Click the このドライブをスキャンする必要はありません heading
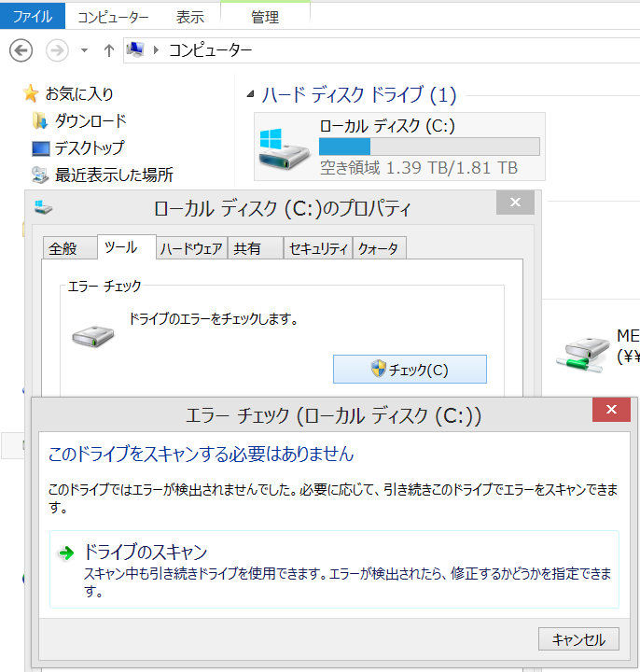Image resolution: width=640 pixels, height=672 pixels. coord(201,454)
